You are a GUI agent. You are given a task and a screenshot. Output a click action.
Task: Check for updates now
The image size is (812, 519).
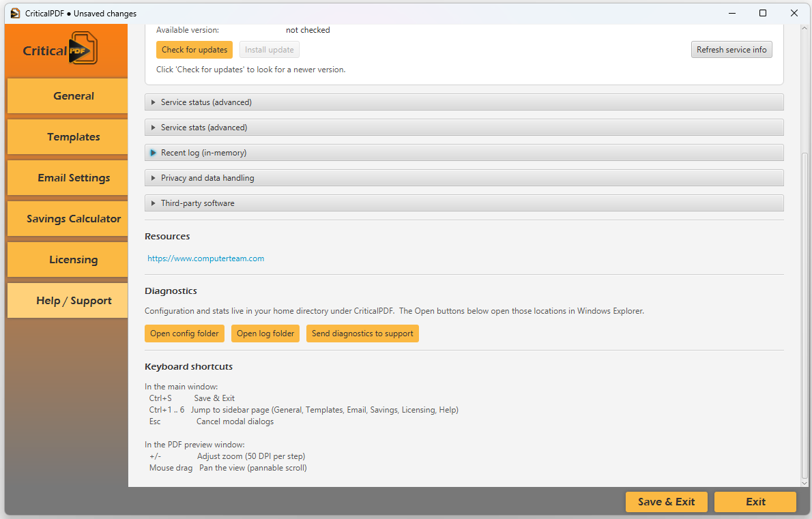194,50
